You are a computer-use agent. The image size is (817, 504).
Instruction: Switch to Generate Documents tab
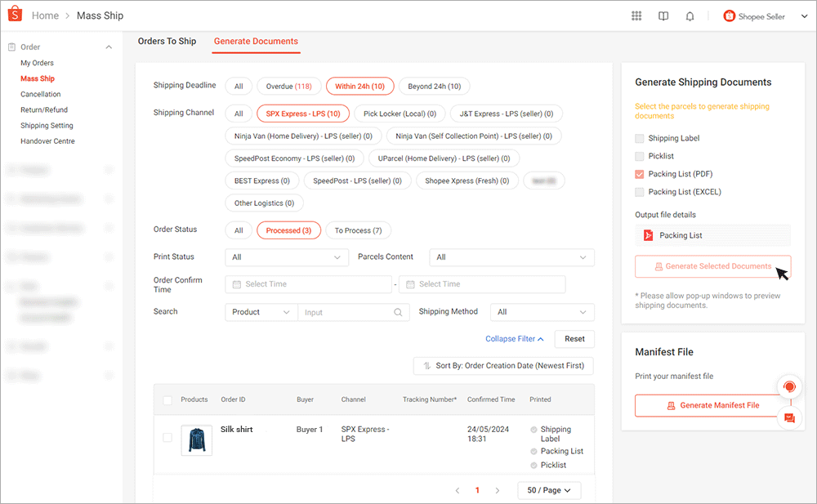[x=256, y=41]
